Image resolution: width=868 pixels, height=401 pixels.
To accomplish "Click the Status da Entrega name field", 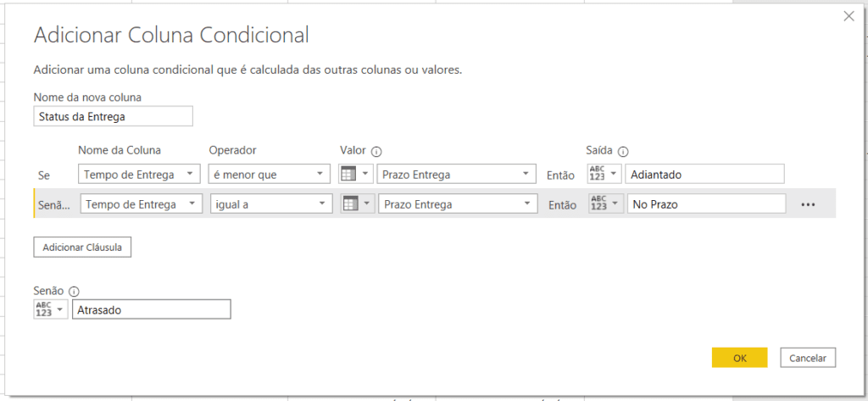I will [113, 116].
